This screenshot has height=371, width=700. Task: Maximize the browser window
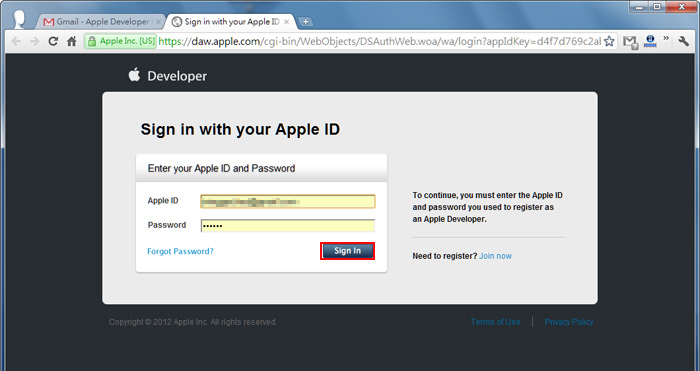(x=657, y=6)
